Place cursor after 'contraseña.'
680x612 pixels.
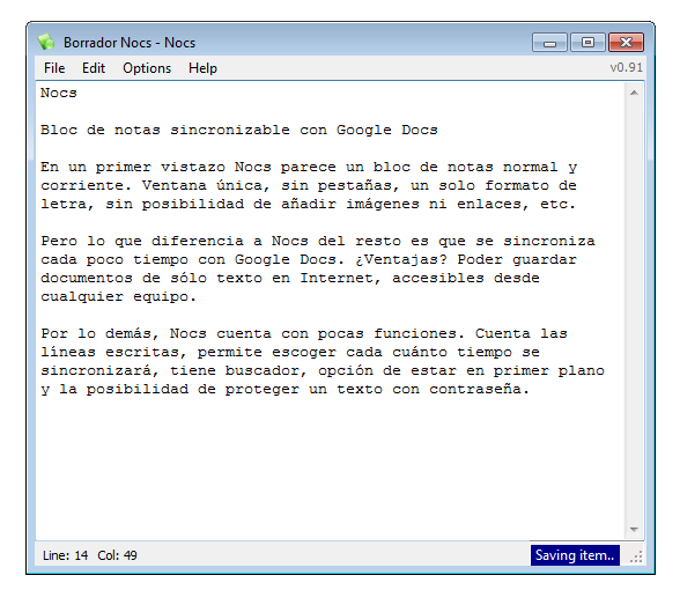tap(531, 389)
